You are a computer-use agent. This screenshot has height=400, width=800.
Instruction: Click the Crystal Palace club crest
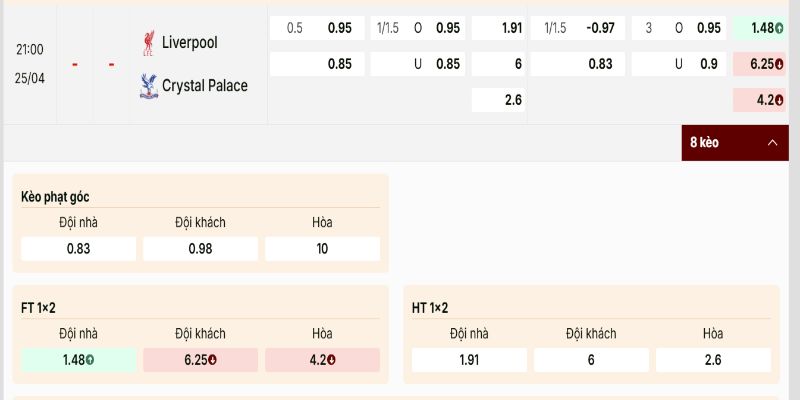[148, 86]
